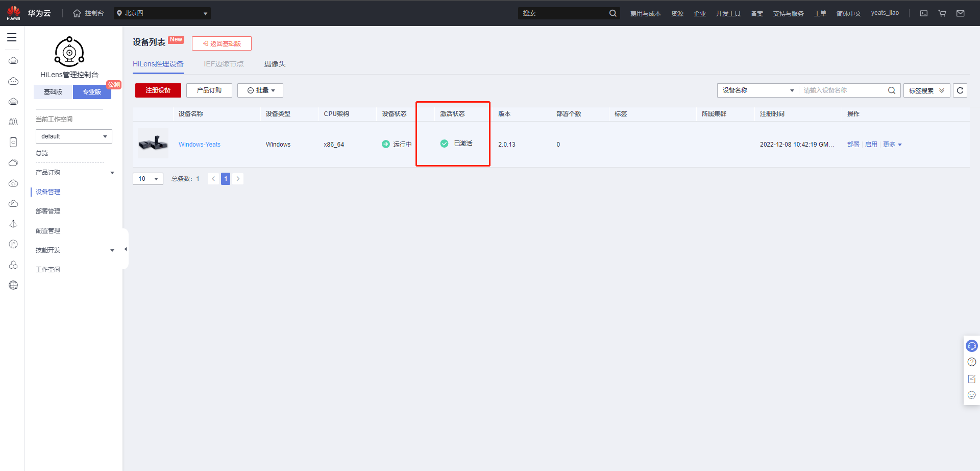
Task: Open the message mail icon
Action: click(x=961, y=13)
